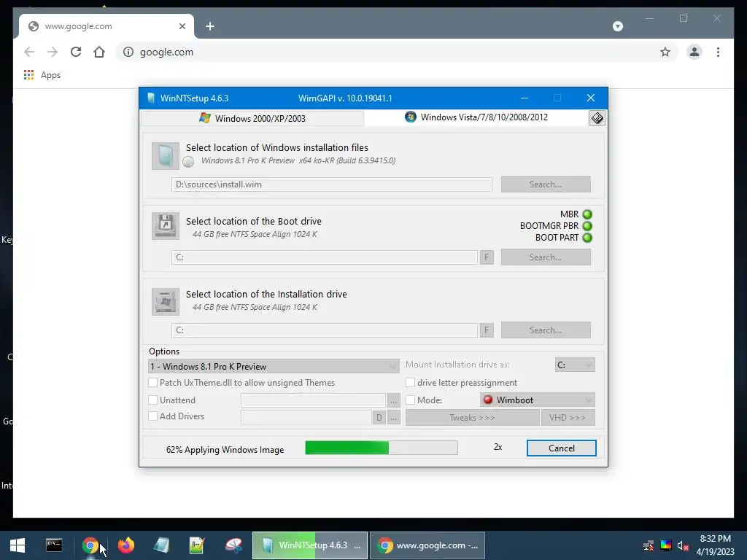This screenshot has height=560, width=747.
Task: Open the Chrome home page button
Action: pos(99,52)
